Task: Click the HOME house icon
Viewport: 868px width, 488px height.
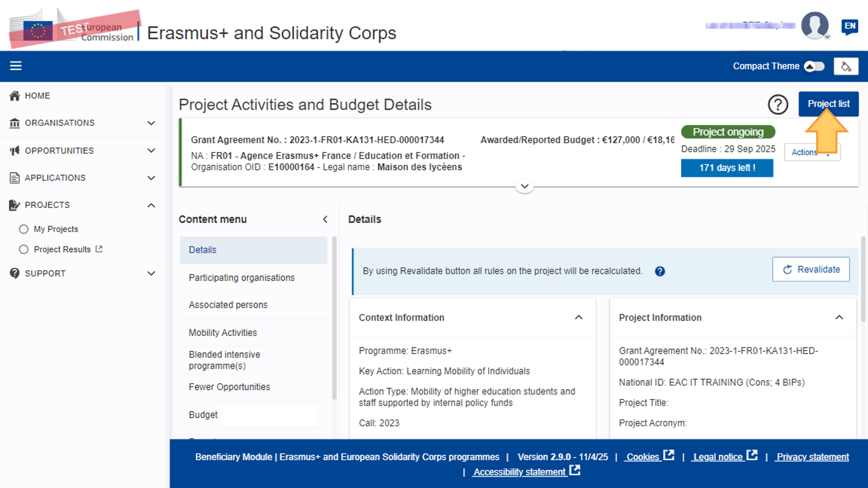Action: (x=14, y=96)
